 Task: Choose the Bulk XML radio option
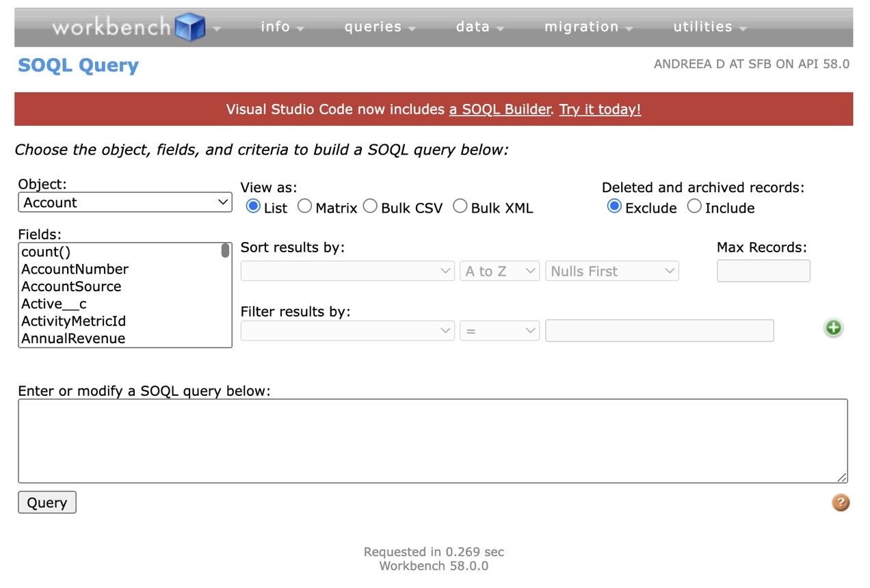(460, 206)
